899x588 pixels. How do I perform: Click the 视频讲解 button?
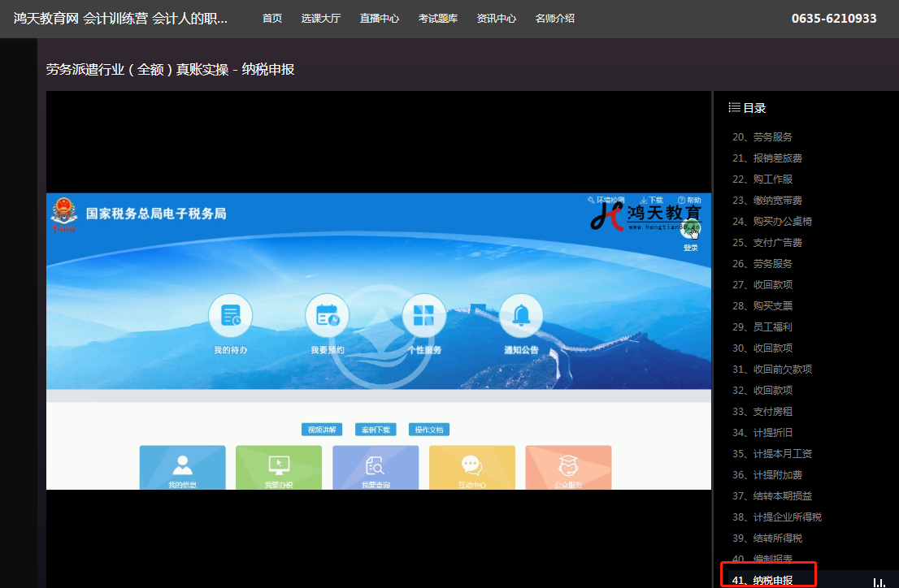coord(322,430)
